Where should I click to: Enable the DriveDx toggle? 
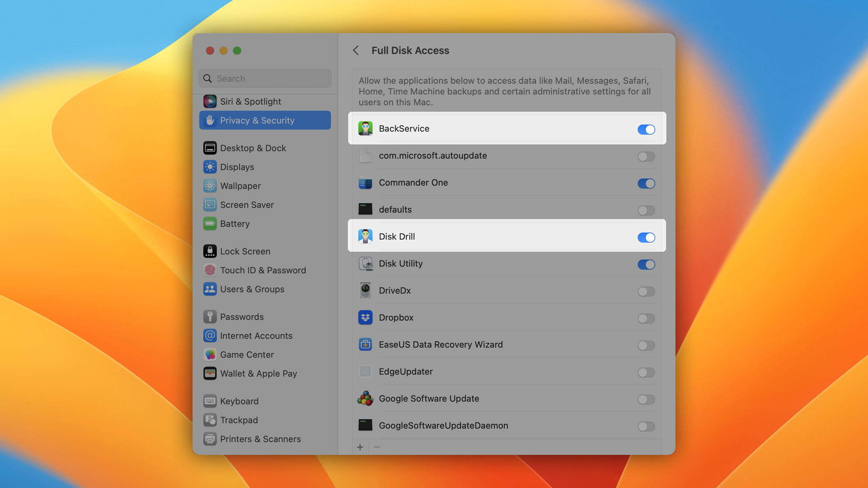(x=646, y=291)
